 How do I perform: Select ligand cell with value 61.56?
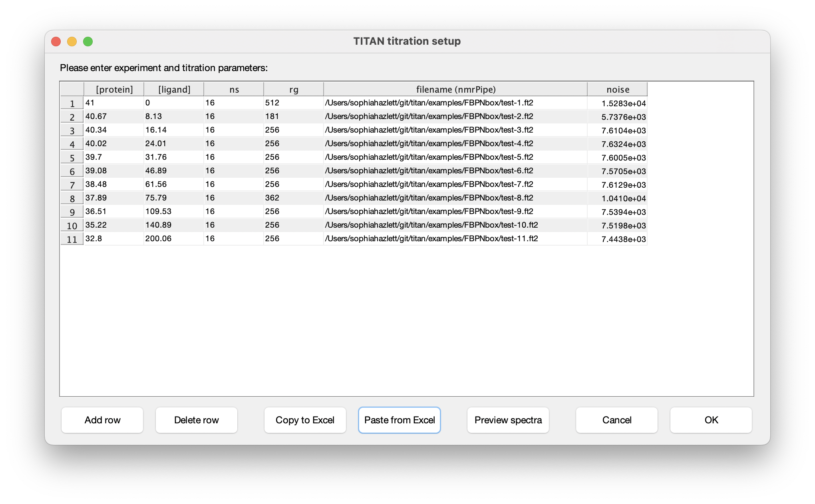174,184
